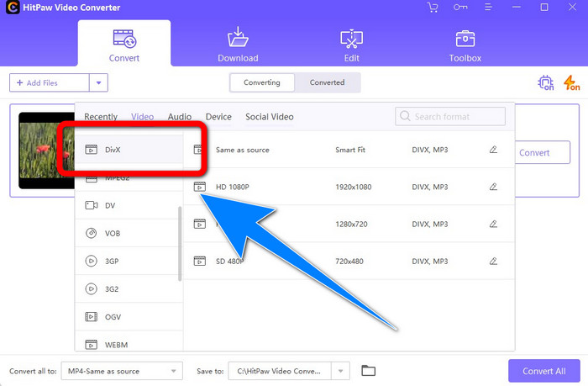Image resolution: width=588 pixels, height=386 pixels.
Task: Click the poppy video thumbnail
Action: (x=46, y=151)
